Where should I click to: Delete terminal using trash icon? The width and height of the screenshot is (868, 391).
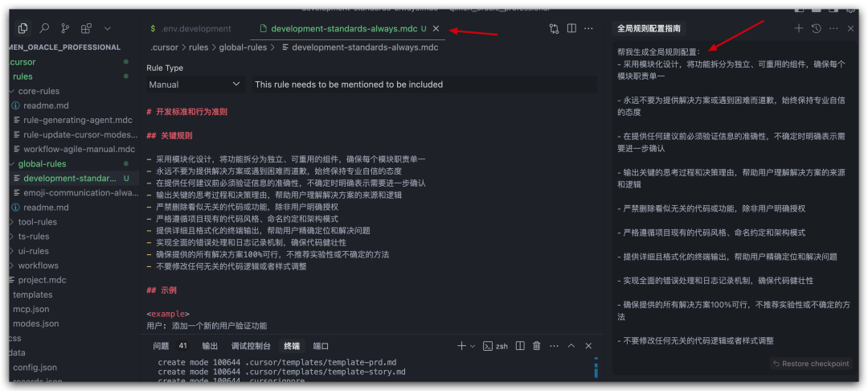(536, 346)
